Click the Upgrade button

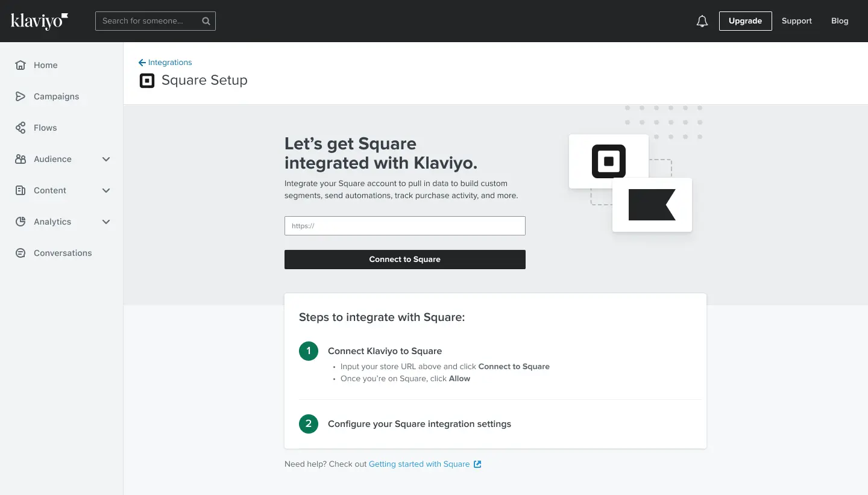pos(745,21)
